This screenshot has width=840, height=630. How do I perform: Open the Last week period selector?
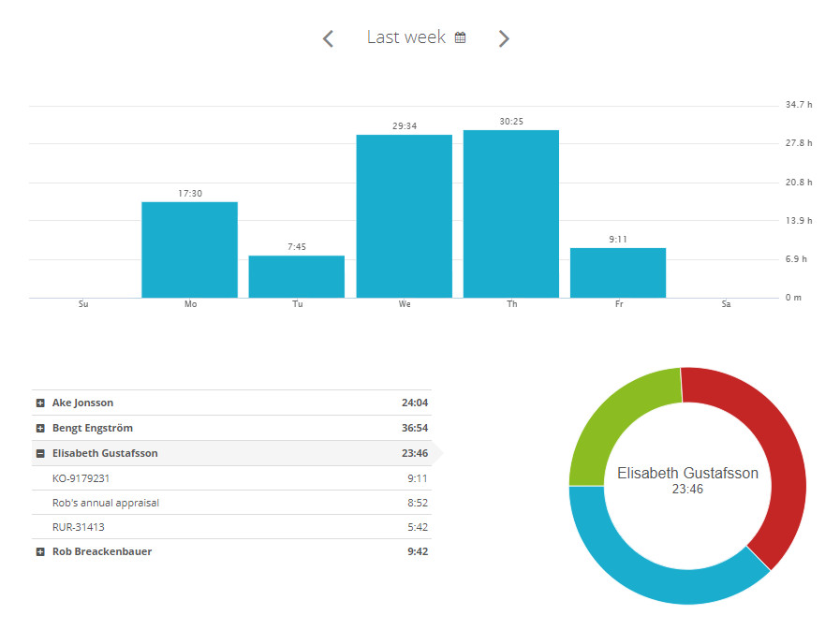405,37
